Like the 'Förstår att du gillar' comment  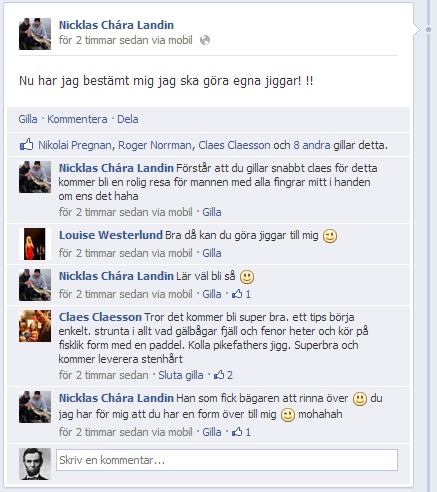pos(212,212)
